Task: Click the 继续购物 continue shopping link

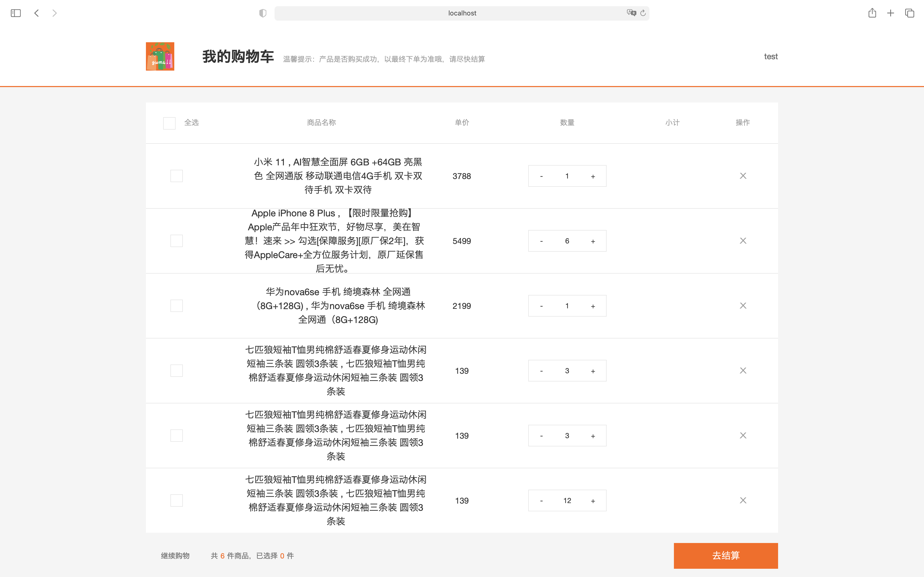Action: [x=175, y=556]
